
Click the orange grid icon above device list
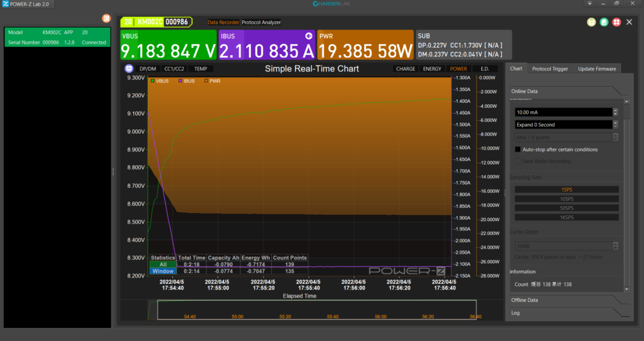(x=106, y=18)
